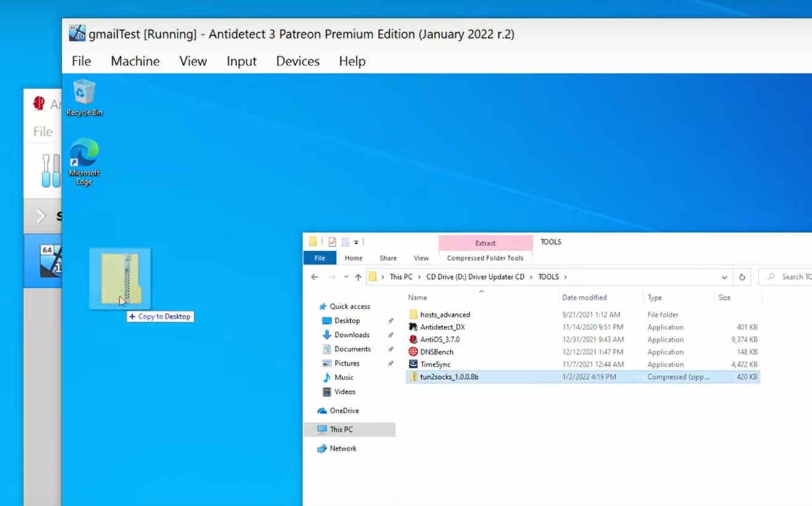This screenshot has height=506, width=812.
Task: Open the View menu of the VM window
Action: tap(193, 61)
